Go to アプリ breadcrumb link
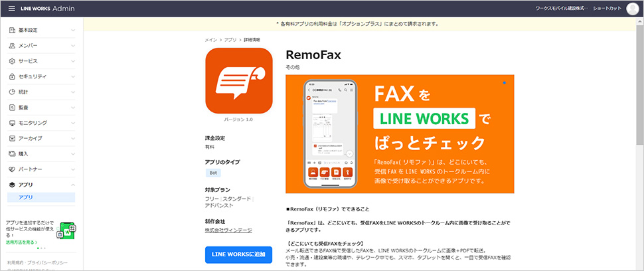The width and height of the screenshot is (644, 271). pyautogui.click(x=230, y=40)
